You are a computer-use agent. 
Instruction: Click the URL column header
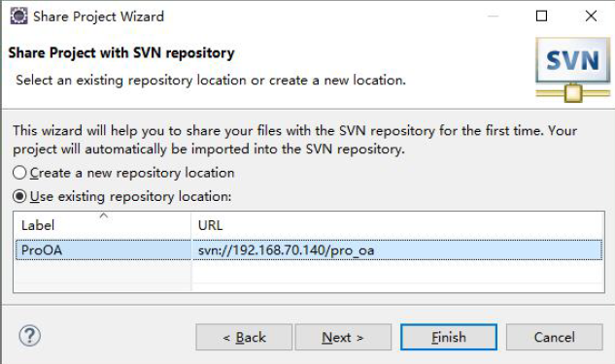(397, 225)
